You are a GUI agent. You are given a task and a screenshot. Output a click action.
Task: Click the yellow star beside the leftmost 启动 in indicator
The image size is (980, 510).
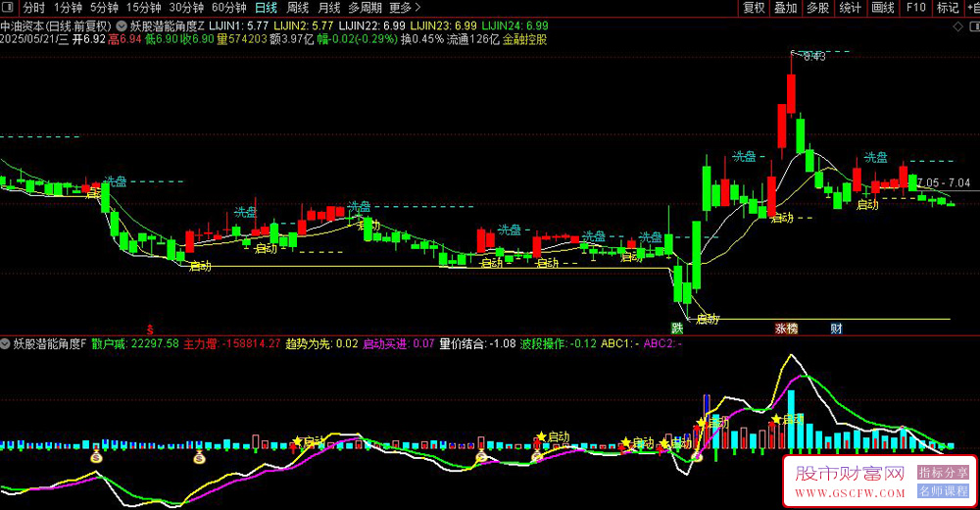[x=298, y=441]
